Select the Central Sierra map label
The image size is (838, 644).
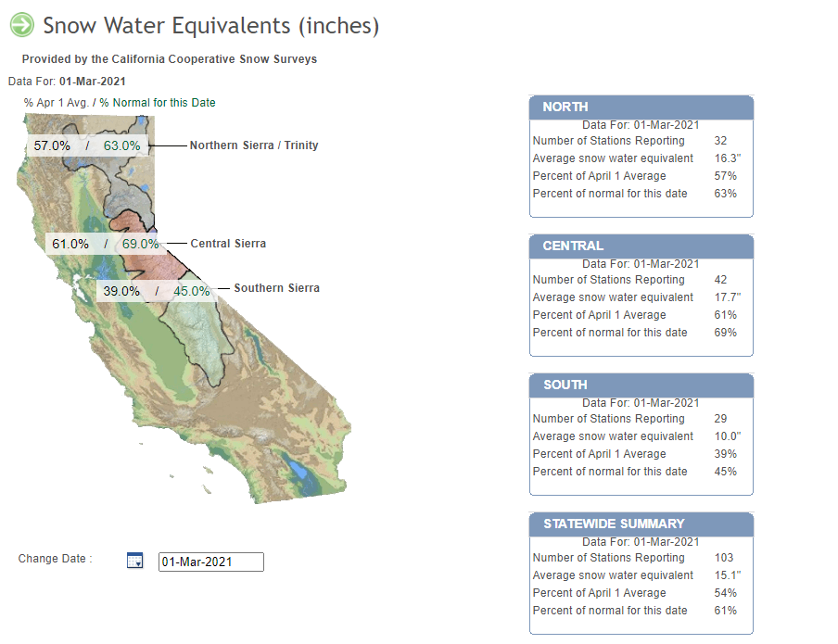point(228,244)
